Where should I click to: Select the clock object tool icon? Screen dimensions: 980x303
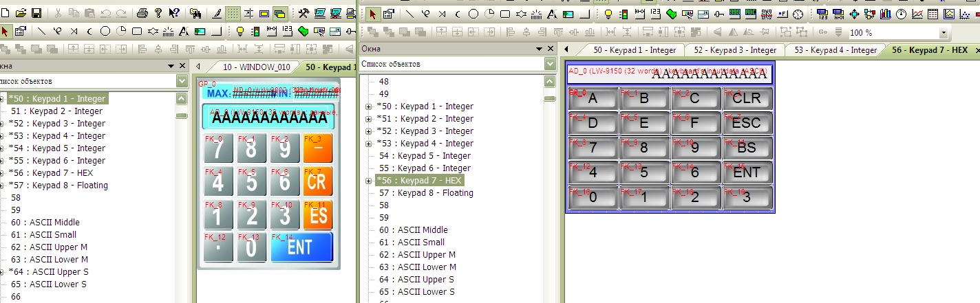coord(798,14)
